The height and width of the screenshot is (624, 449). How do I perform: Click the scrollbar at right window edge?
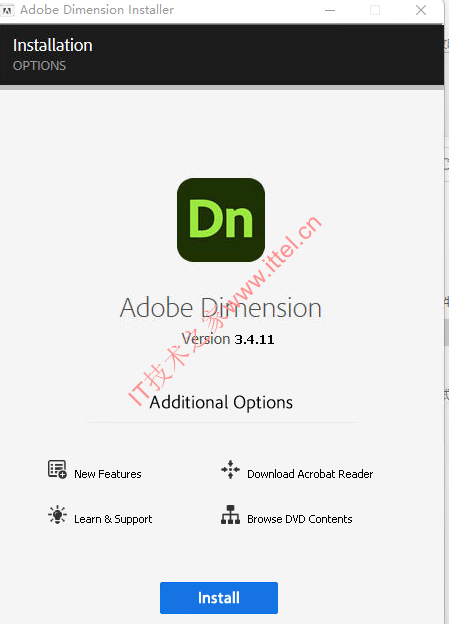[x=447, y=332]
